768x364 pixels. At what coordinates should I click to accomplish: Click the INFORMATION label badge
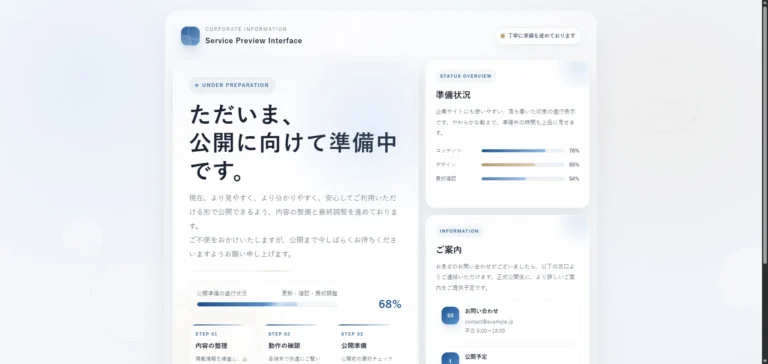(x=459, y=231)
